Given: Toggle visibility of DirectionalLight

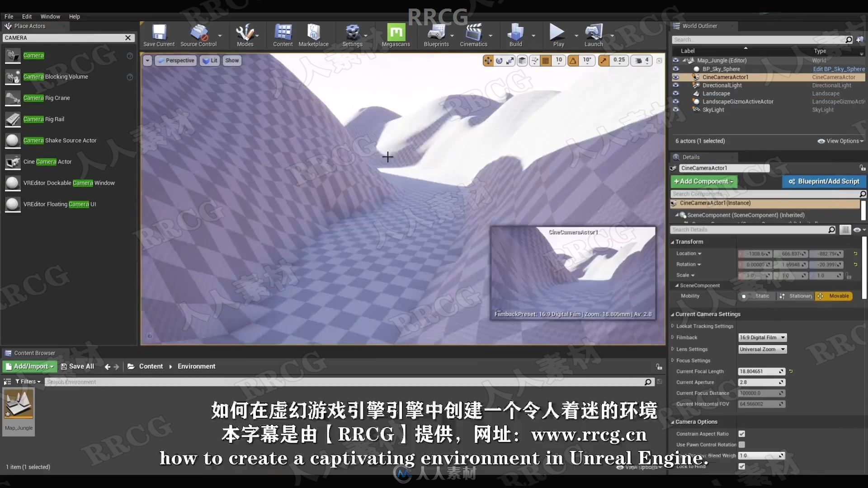Looking at the screenshot, I should pos(675,84).
